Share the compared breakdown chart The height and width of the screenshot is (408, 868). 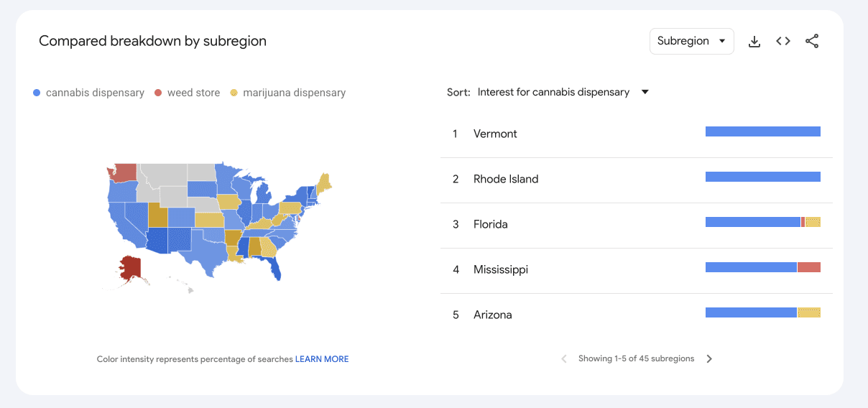(812, 42)
